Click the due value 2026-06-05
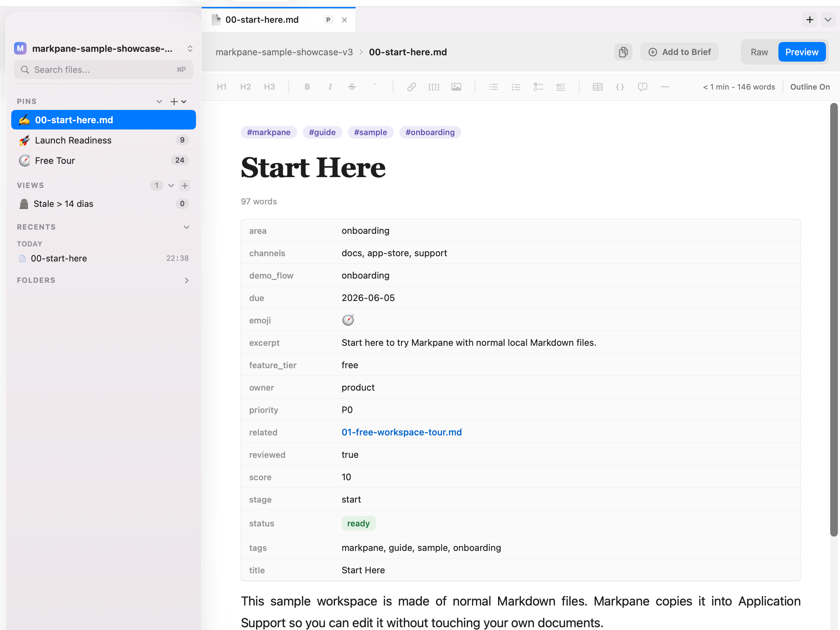The image size is (840, 630). pos(368,298)
